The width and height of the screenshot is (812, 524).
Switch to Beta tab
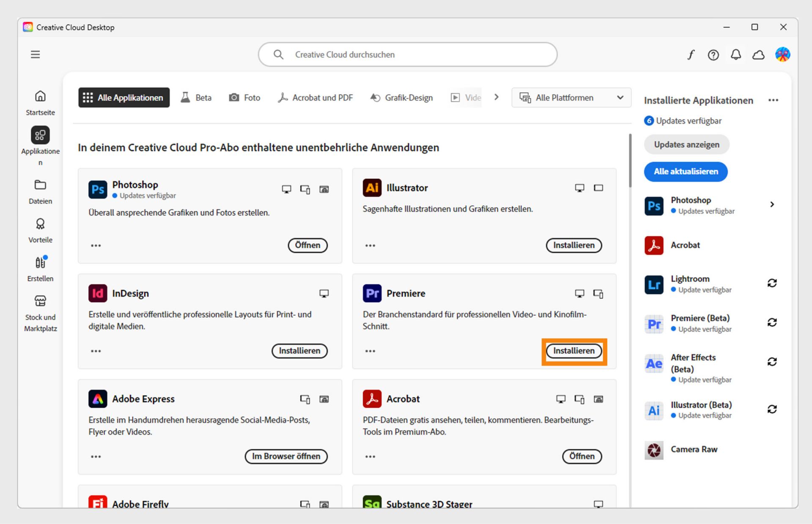(196, 98)
